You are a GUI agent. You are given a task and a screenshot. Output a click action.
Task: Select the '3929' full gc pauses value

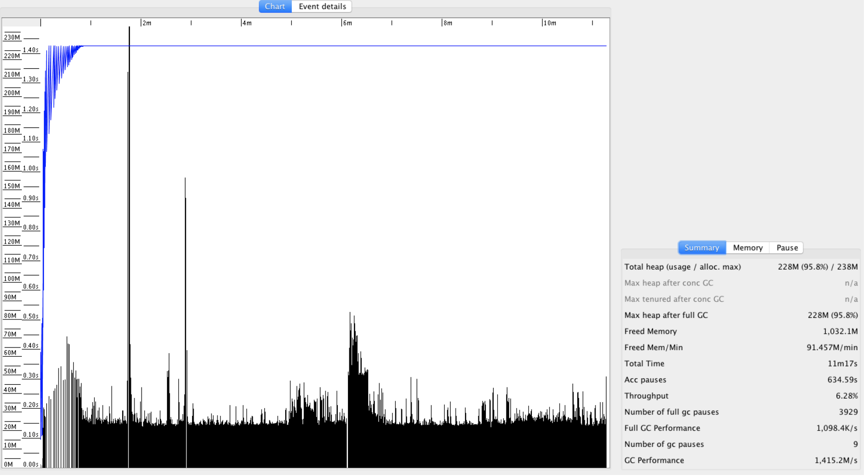[x=849, y=412]
